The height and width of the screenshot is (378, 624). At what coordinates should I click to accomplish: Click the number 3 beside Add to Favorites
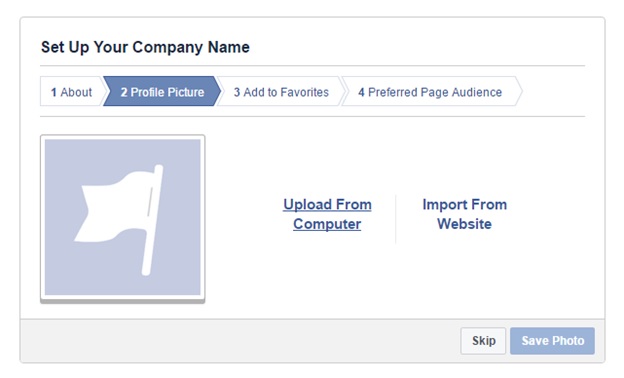tap(237, 92)
